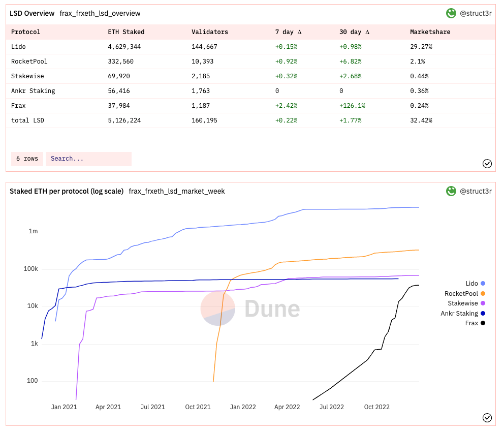Open the LSD Overview title link
Screen dimensions: 504x432
(32, 13)
